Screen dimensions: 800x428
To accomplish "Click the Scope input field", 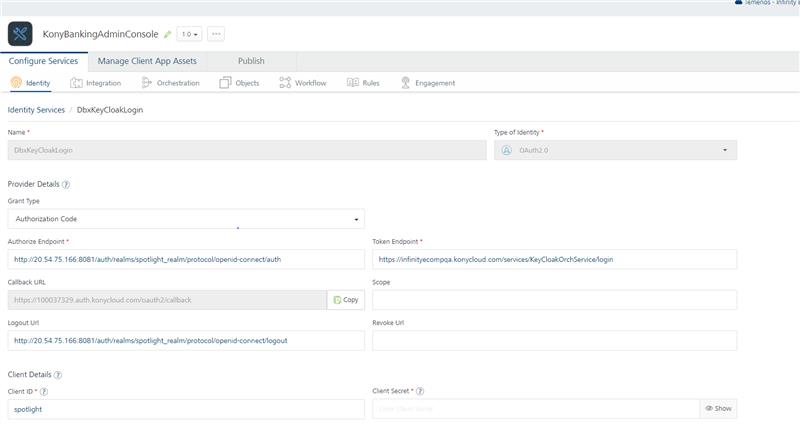I will (555, 300).
